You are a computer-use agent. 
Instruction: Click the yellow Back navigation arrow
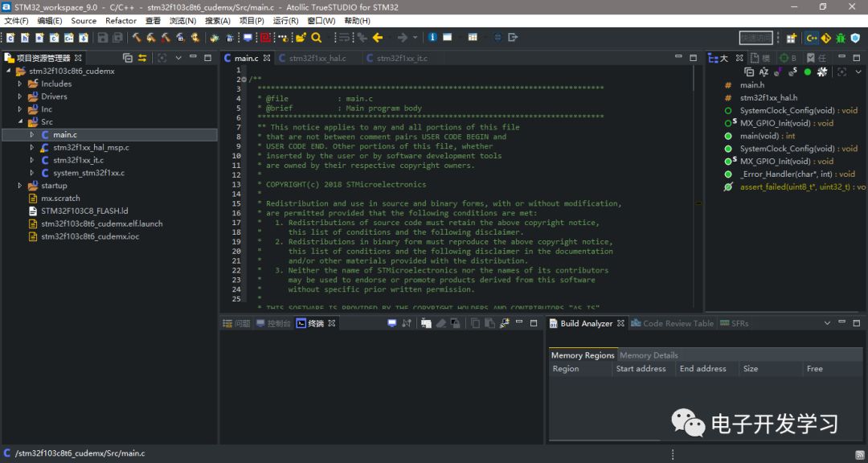[x=378, y=38]
